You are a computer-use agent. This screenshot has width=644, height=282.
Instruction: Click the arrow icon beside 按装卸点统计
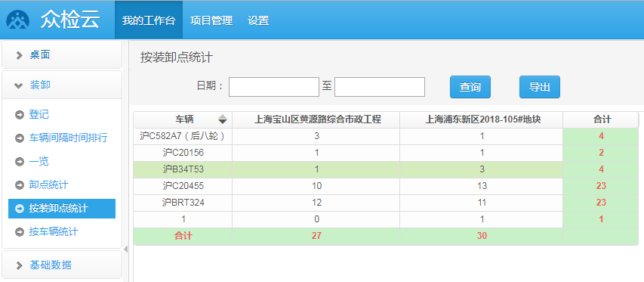tap(20, 209)
